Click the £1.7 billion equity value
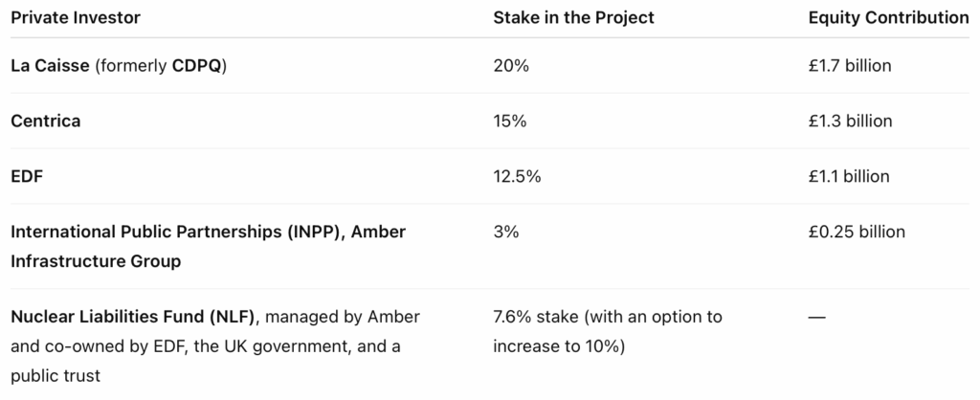This screenshot has height=400, width=980. pos(850,66)
